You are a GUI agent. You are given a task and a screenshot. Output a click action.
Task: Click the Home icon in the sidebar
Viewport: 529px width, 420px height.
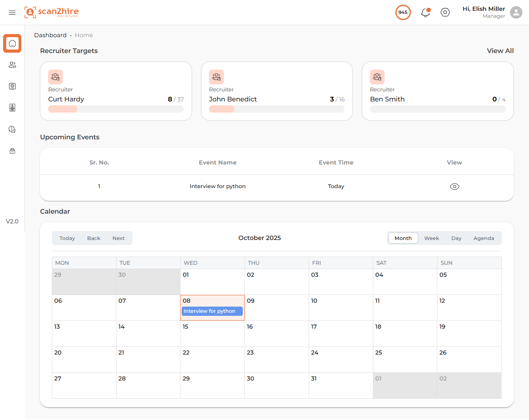click(12, 43)
